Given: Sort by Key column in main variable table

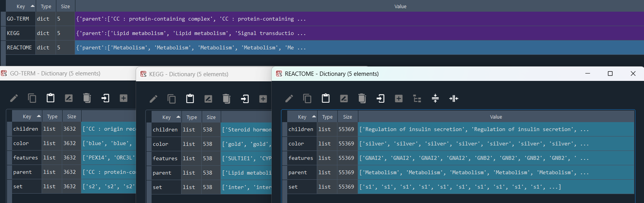Looking at the screenshot, I should (21, 6).
